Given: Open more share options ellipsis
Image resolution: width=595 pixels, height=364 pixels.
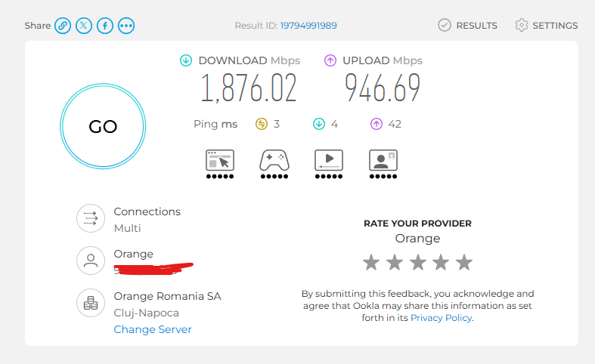Looking at the screenshot, I should tap(126, 26).
